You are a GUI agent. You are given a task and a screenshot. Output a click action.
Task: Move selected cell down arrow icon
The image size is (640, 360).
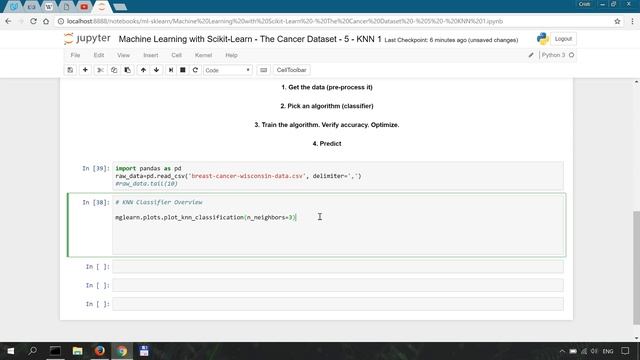click(x=156, y=70)
